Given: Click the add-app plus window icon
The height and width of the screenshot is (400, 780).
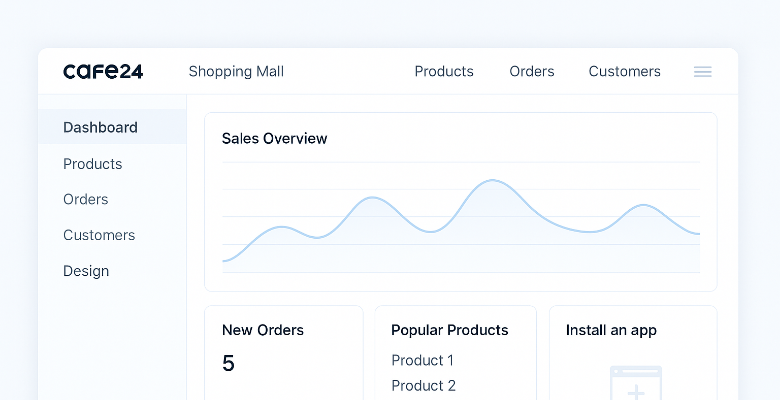Looking at the screenshot, I should tap(635, 384).
